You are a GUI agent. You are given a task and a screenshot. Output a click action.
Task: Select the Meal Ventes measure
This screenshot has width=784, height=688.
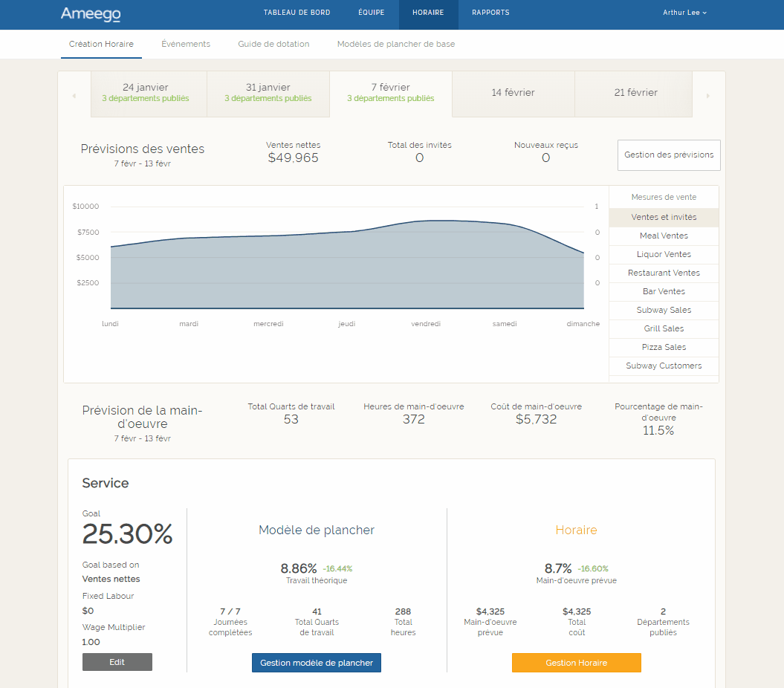point(664,236)
